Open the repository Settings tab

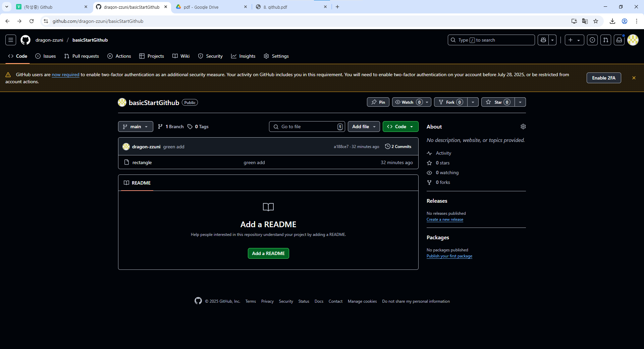click(x=276, y=56)
